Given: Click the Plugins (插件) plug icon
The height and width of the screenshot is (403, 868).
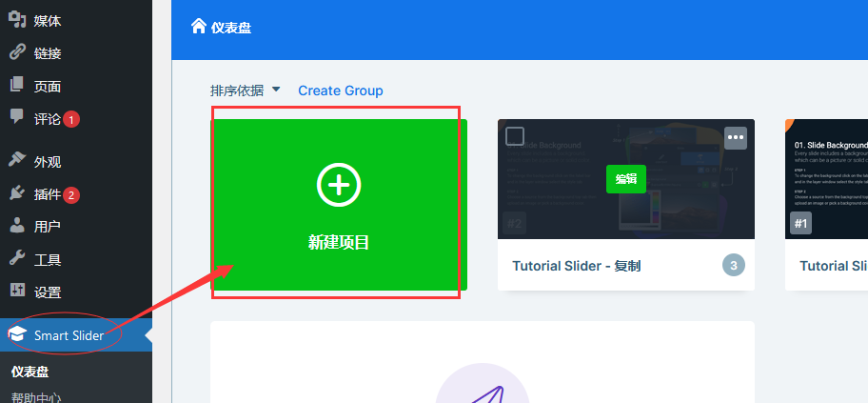Looking at the screenshot, I should [17, 194].
